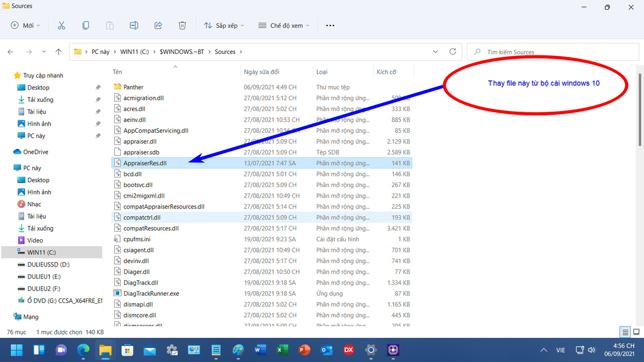Click the Copy icon in toolbar
Viewport: 644px width, 362px height.
click(86, 25)
